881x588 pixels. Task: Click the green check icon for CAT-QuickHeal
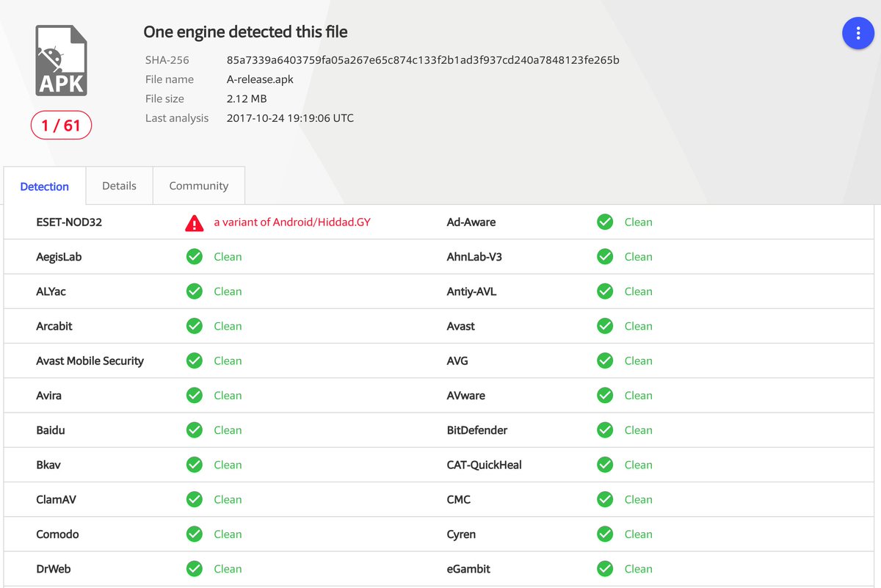tap(605, 465)
